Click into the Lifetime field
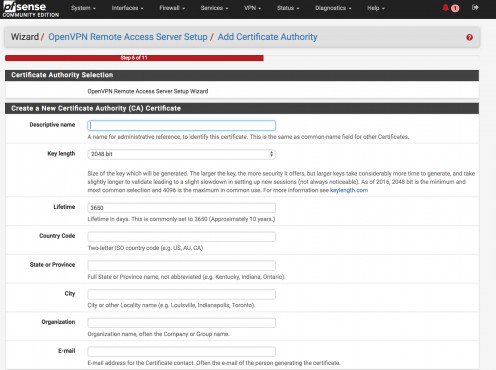 (181, 208)
